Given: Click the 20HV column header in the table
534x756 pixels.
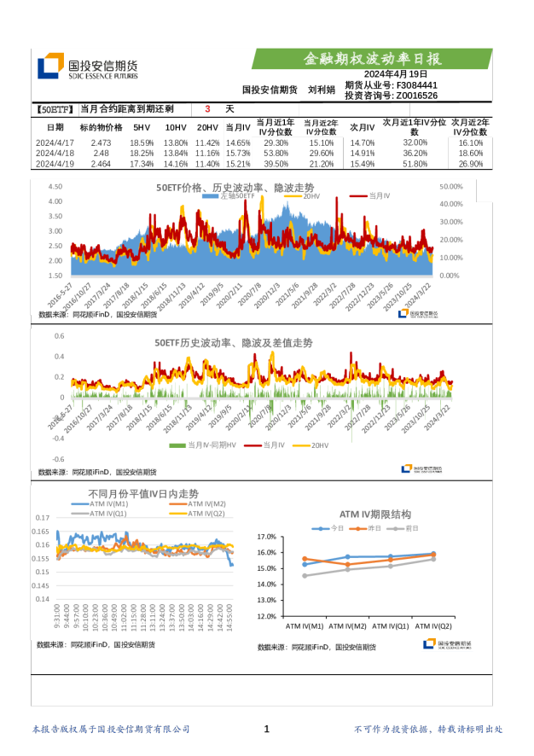Looking at the screenshot, I should 207,127.
